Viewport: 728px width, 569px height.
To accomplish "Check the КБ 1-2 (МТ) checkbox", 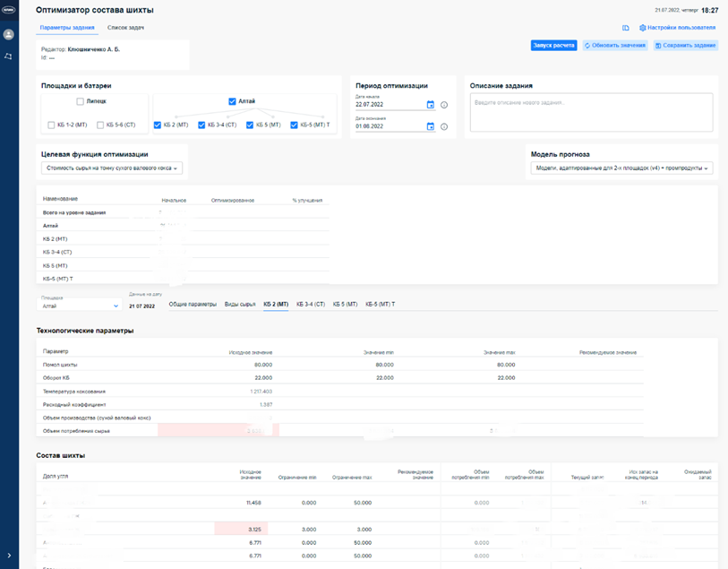I will coord(52,125).
